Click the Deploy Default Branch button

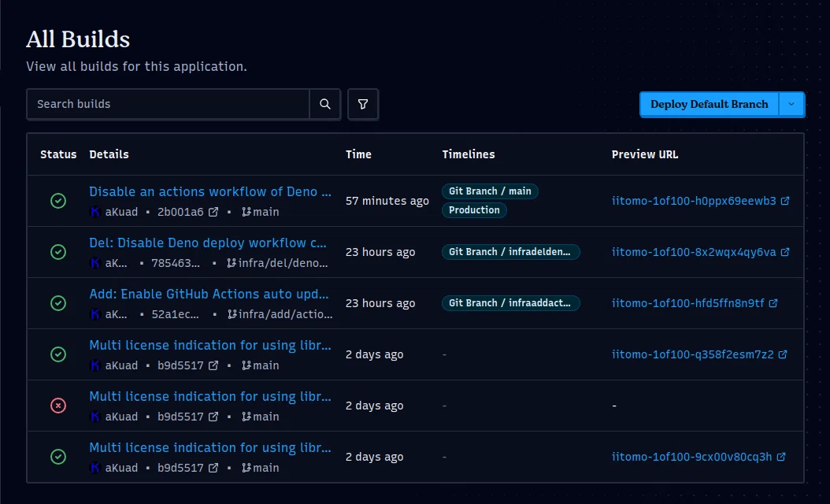[x=710, y=104]
